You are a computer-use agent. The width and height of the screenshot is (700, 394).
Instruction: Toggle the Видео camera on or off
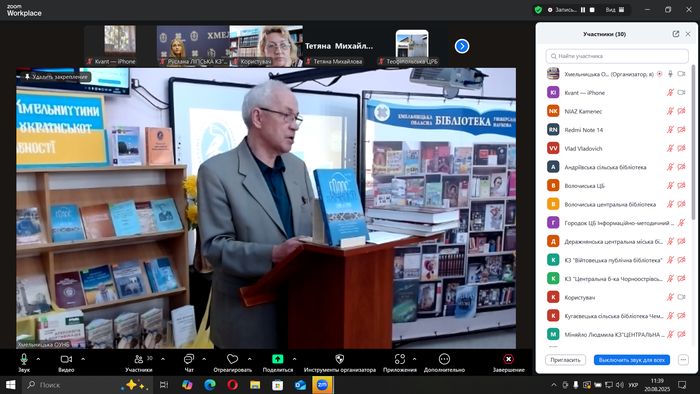click(x=66, y=359)
